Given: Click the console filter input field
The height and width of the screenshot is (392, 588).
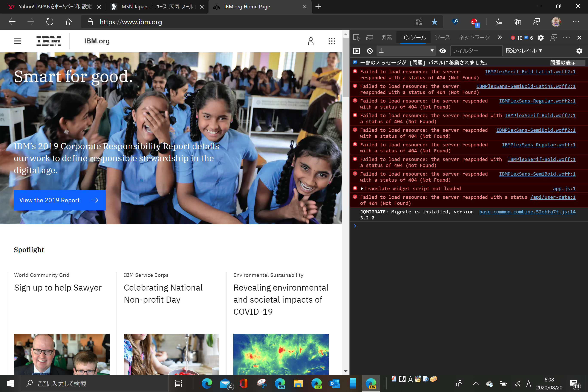Looking at the screenshot, I should 476,51.
